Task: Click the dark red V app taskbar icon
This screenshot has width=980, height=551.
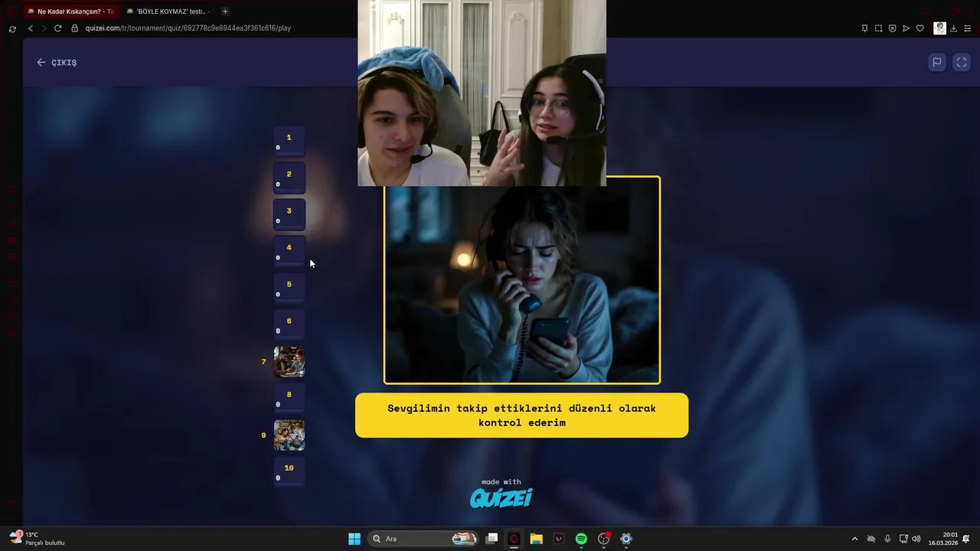Action: click(x=559, y=539)
